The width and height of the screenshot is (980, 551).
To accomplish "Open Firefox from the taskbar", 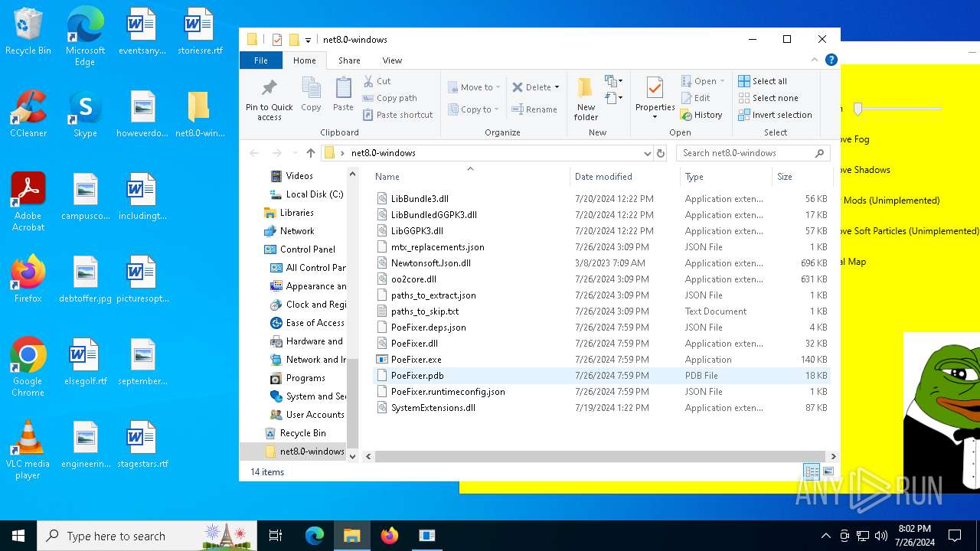I will (390, 536).
